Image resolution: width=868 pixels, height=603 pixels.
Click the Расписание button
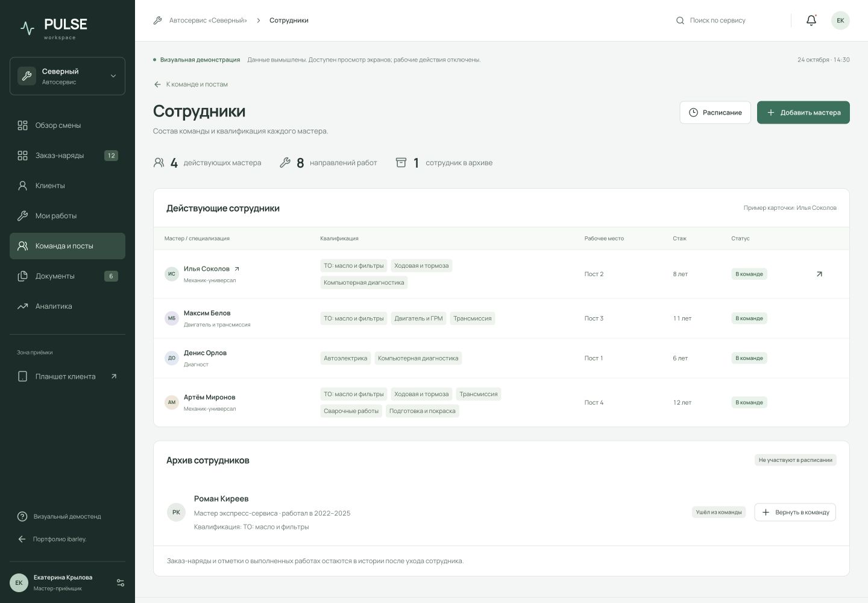(x=715, y=113)
